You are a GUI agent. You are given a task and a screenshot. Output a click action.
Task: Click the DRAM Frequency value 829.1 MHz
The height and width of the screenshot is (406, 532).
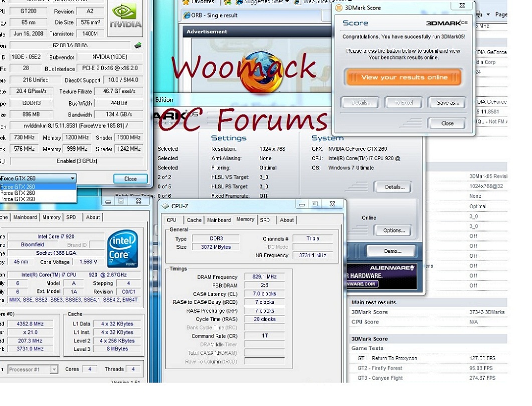point(264,277)
